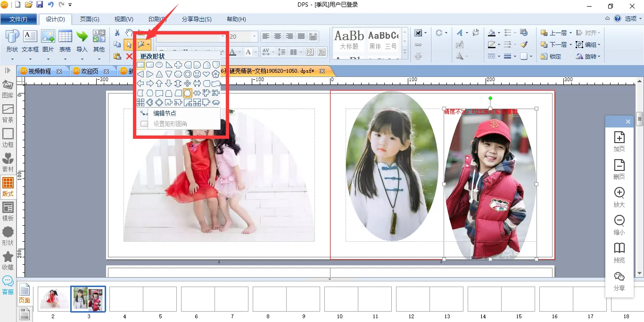Insert a picture with the 图片 icon
644x322 pixels.
coord(48,41)
